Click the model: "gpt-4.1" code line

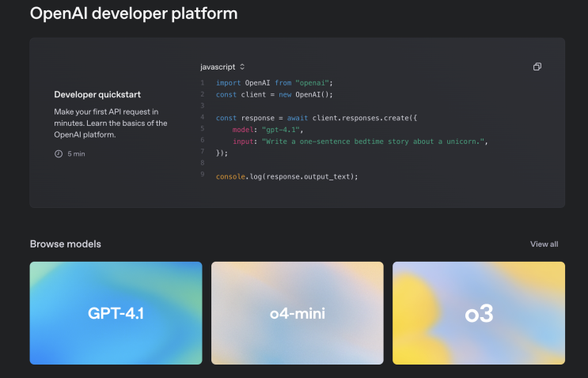pos(267,130)
